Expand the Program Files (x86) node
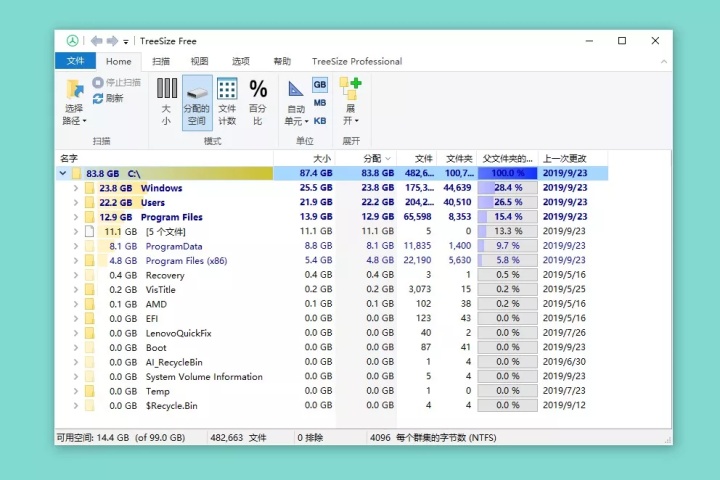The width and height of the screenshot is (720, 480). coord(76,260)
